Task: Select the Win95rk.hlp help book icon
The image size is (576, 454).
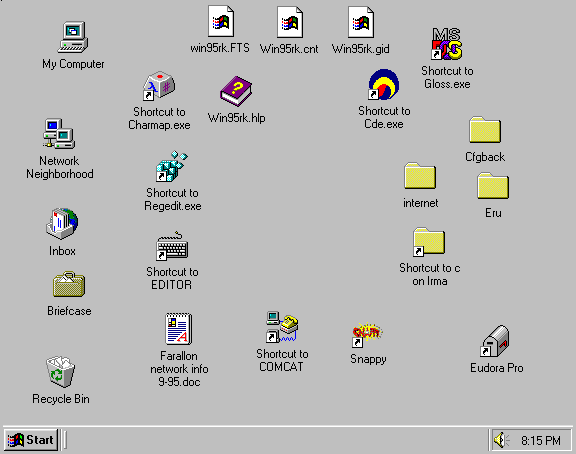Action: pyautogui.click(x=236, y=91)
